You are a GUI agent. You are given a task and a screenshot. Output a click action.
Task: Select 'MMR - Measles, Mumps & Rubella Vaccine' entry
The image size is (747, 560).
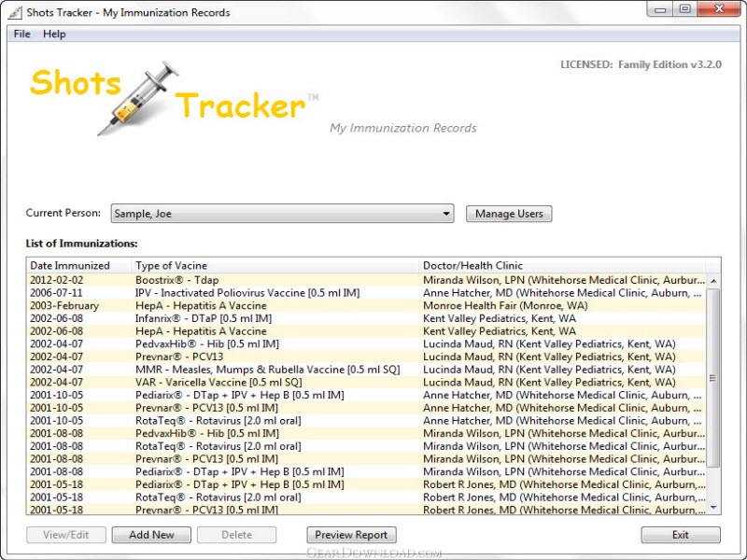pos(268,370)
